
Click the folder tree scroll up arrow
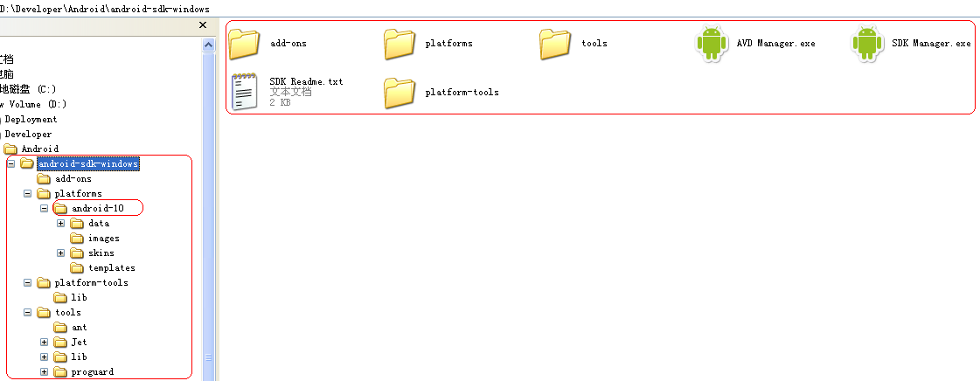(209, 45)
